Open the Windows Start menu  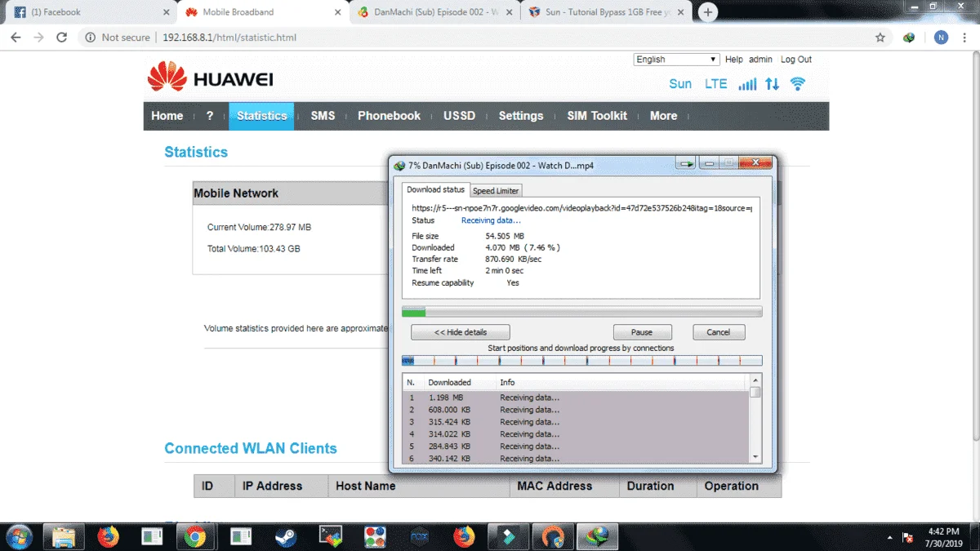tap(18, 536)
